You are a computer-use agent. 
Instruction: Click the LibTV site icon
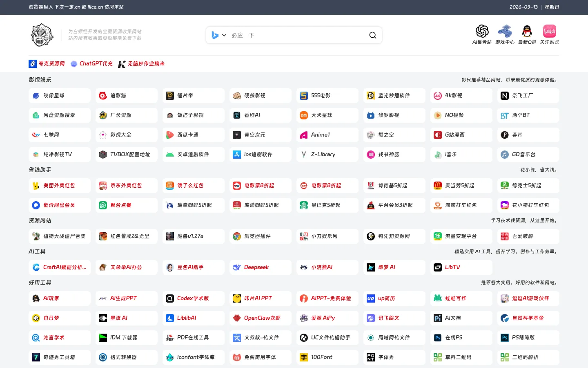point(438,267)
